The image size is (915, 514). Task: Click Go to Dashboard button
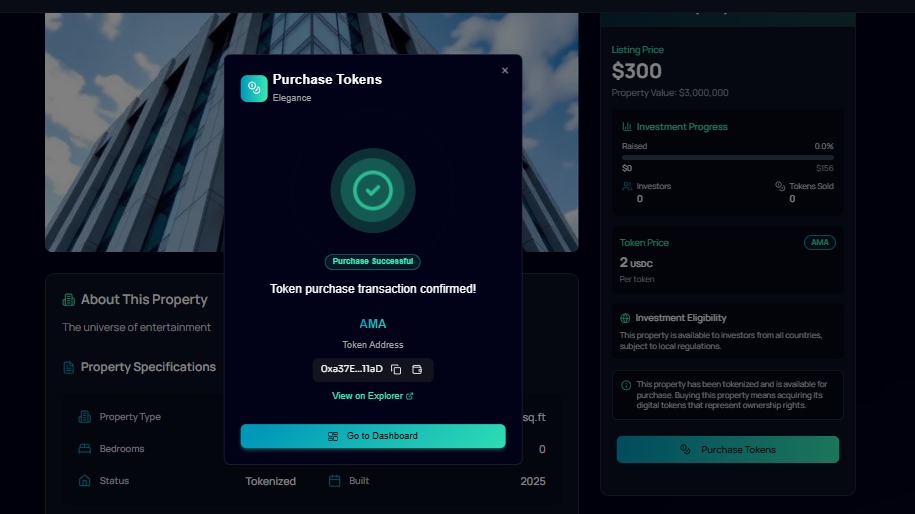(x=373, y=436)
